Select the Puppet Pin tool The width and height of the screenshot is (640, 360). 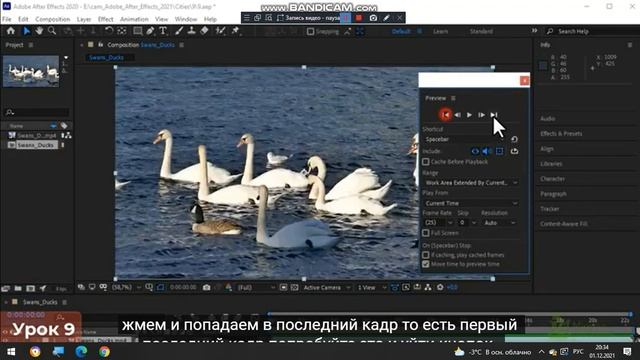tap(235, 31)
